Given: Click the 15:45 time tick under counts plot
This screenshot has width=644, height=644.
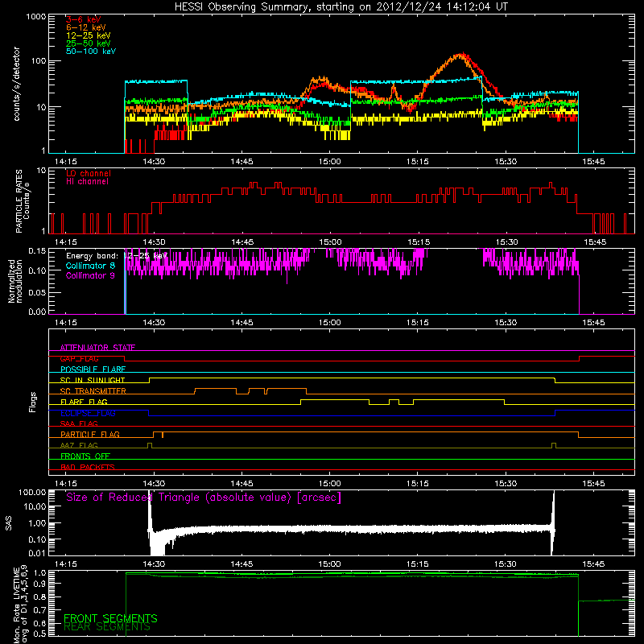Looking at the screenshot, I should tap(593, 162).
